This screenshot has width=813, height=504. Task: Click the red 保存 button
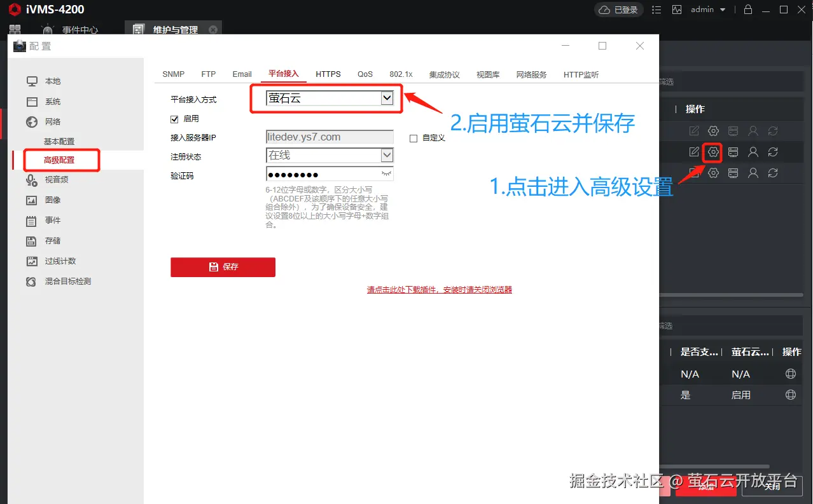223,267
